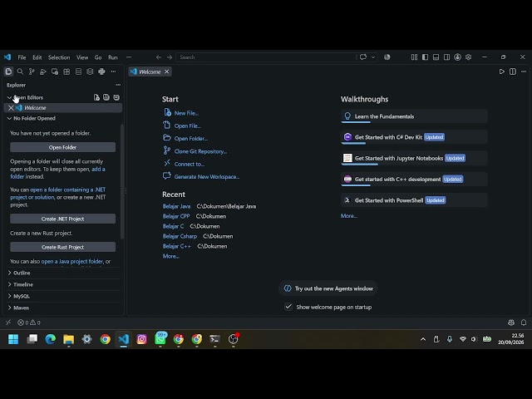The height and width of the screenshot is (399, 532).
Task: Open the Run menu
Action: pyautogui.click(x=113, y=57)
